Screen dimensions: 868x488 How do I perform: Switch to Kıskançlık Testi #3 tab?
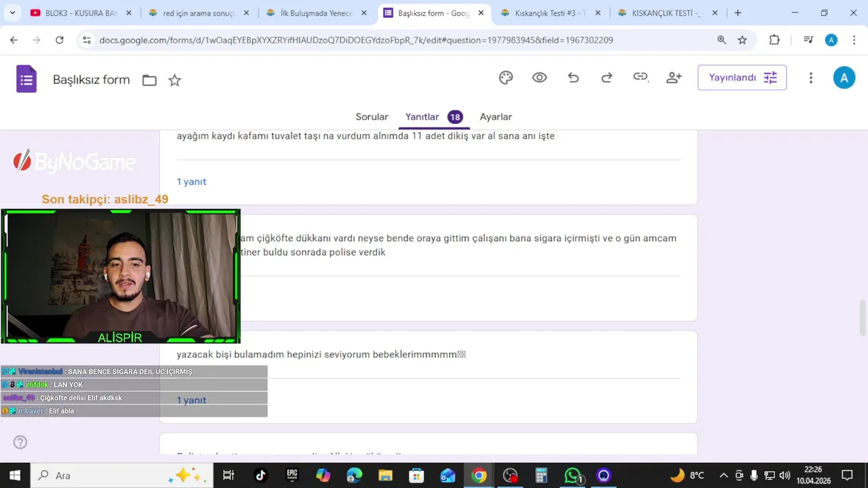point(550,13)
